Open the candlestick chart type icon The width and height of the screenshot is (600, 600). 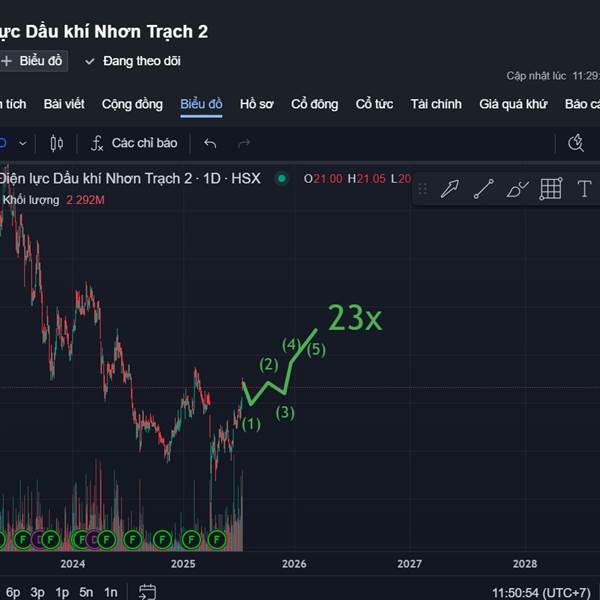tap(57, 143)
